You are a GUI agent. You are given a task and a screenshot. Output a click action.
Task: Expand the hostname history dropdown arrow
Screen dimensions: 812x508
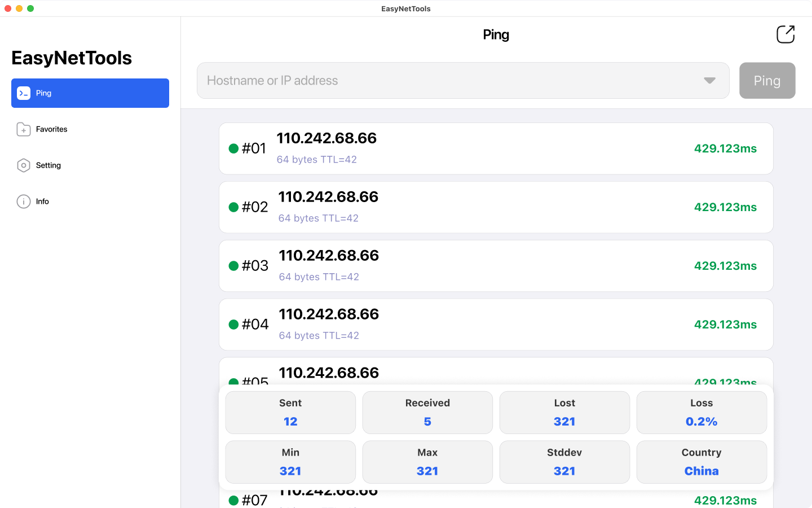coord(709,81)
